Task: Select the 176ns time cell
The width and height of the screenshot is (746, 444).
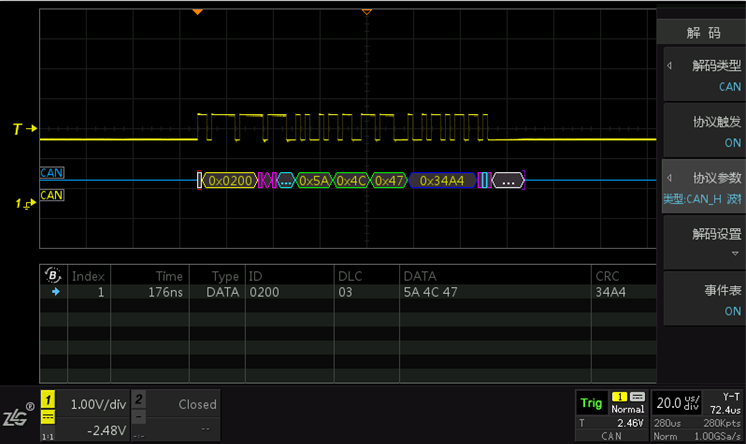Action: [165, 292]
